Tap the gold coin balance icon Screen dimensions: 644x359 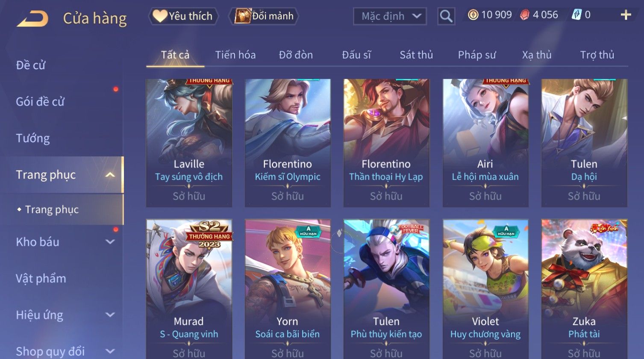(473, 15)
